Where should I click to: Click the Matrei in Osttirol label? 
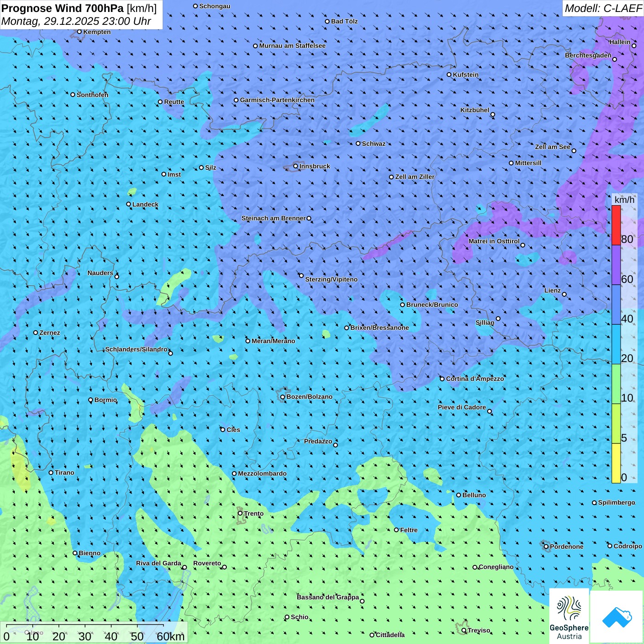pyautogui.click(x=494, y=241)
